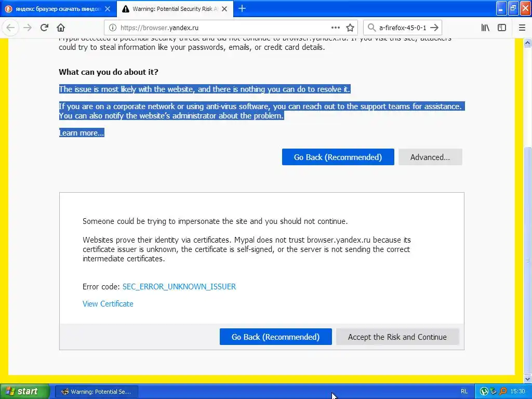Toggle the Advanced details button
Viewport: 532px width, 399px height.
[430, 157]
